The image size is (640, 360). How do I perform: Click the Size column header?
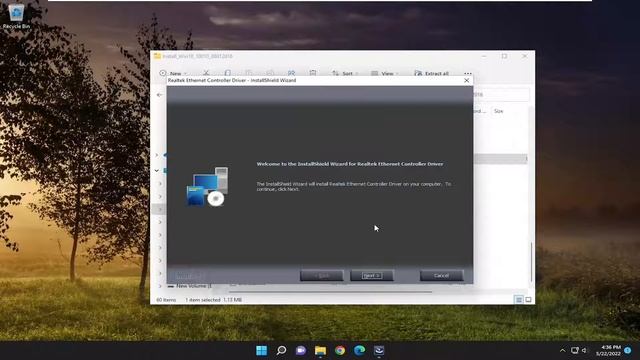tap(499, 111)
